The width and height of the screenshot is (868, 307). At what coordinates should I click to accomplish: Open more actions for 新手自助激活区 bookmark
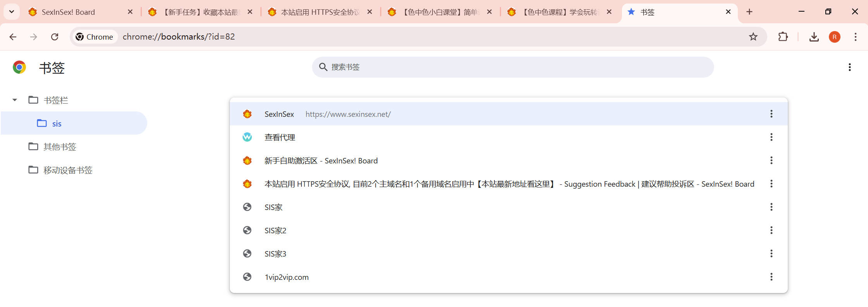(772, 160)
